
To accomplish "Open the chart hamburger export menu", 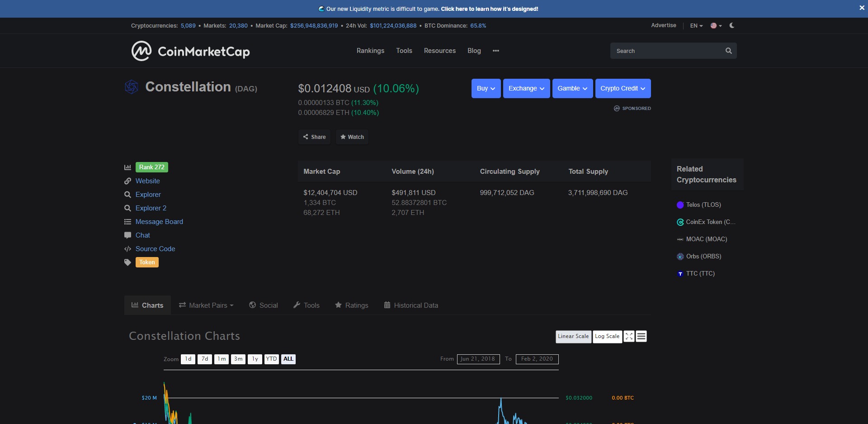I will coord(641,336).
